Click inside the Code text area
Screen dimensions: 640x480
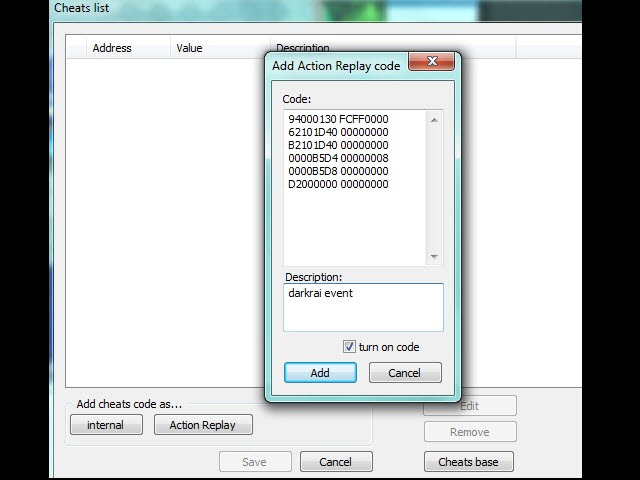(x=355, y=188)
